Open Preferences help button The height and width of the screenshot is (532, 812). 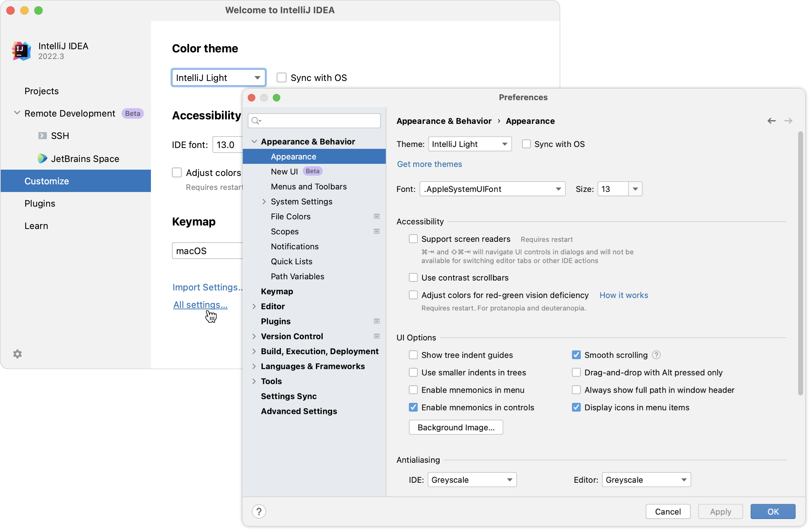click(259, 511)
